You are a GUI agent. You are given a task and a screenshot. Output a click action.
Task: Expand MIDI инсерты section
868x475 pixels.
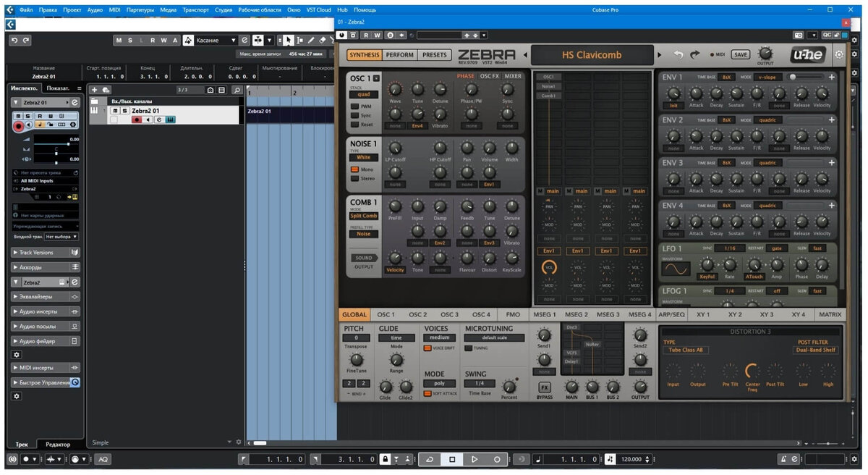(x=45, y=367)
